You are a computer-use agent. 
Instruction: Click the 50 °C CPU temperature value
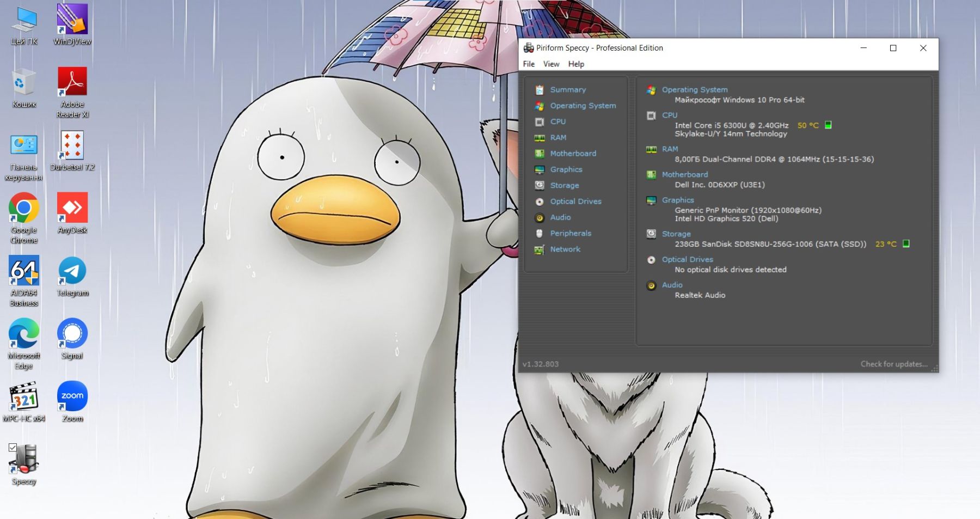pyautogui.click(x=808, y=126)
